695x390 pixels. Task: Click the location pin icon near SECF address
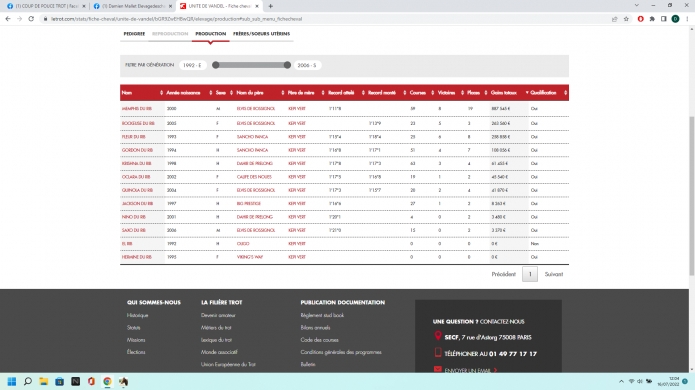[438, 336]
